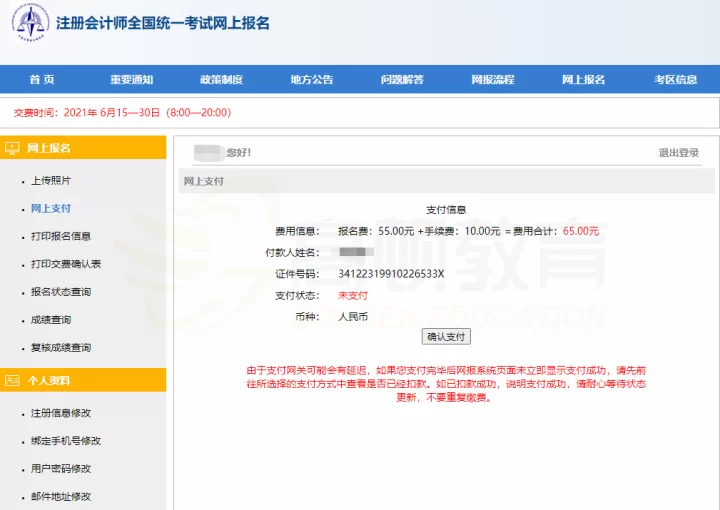Viewport: 720px width, 510px height.
Task: Open 成绩查询 from the sidebar
Action: [x=50, y=320]
